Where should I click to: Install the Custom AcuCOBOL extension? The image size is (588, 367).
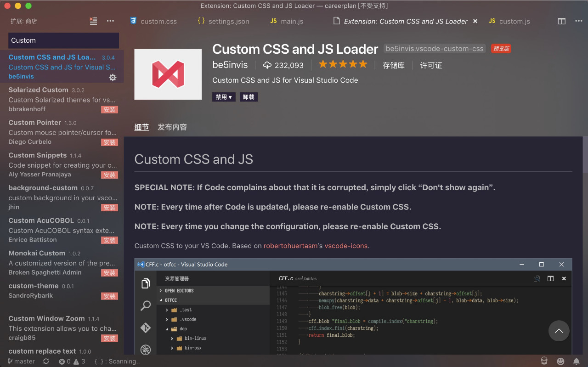(110, 240)
